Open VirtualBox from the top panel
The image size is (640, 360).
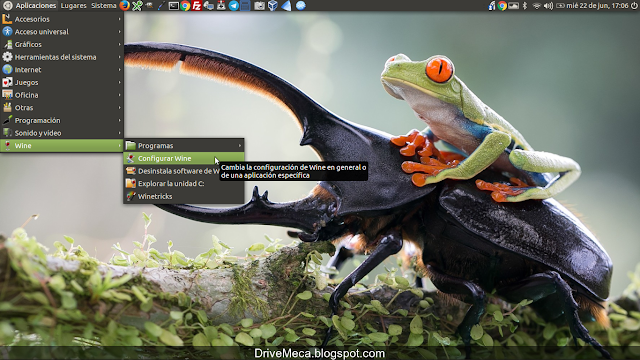[272, 6]
